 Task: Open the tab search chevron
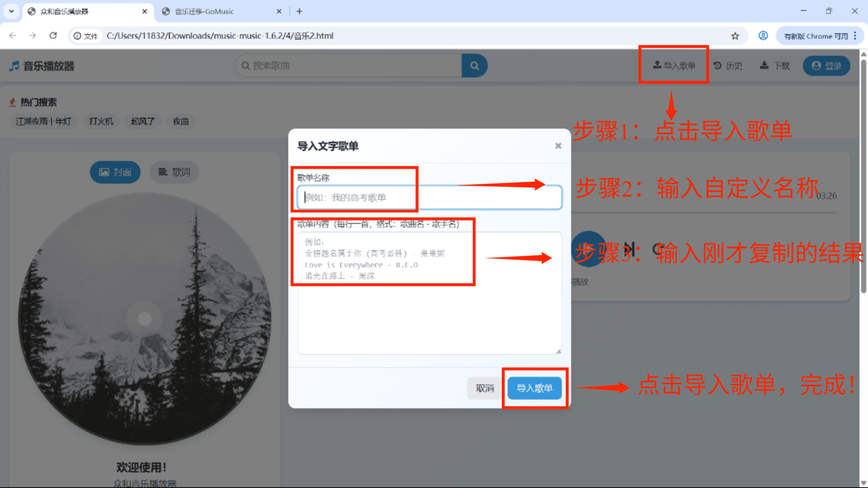click(11, 11)
